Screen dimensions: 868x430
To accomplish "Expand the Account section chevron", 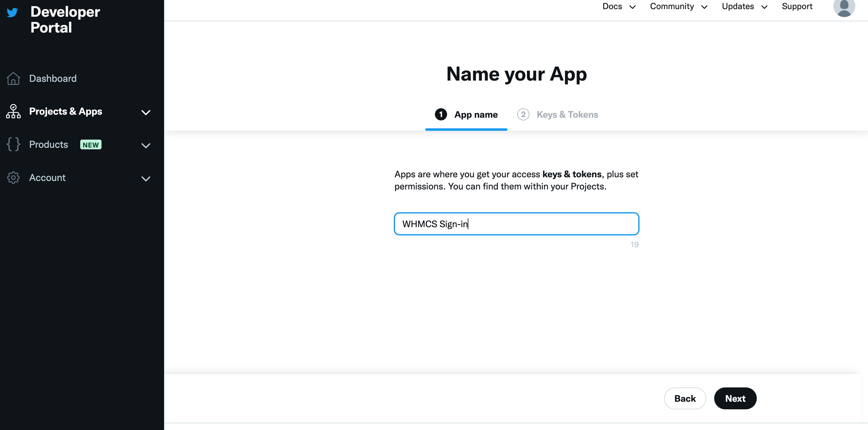I will click(146, 179).
